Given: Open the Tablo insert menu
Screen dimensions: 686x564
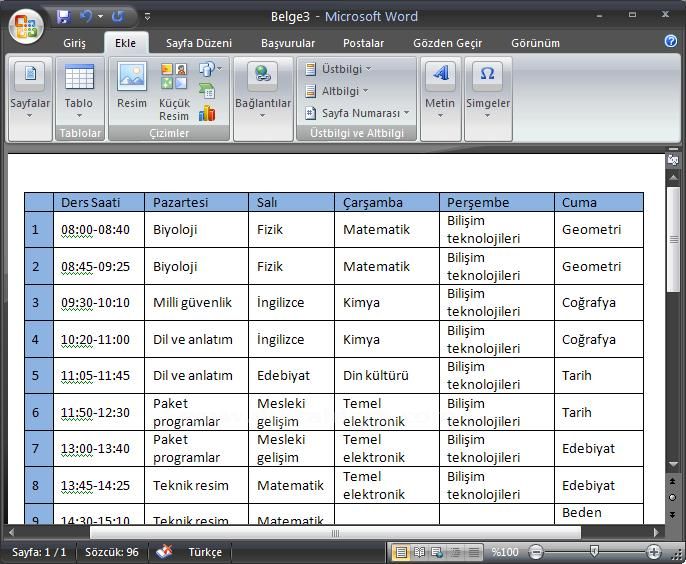Looking at the screenshot, I should [x=79, y=91].
